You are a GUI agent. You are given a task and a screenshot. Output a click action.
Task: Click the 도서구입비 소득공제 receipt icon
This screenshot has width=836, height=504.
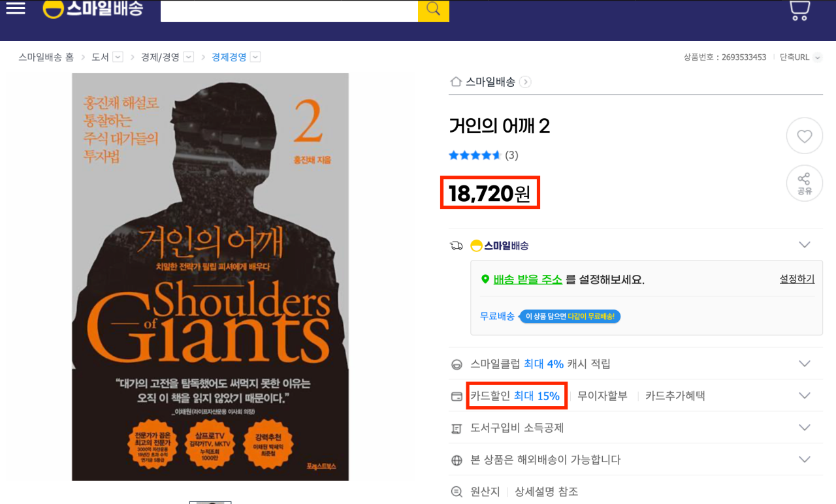click(x=457, y=428)
